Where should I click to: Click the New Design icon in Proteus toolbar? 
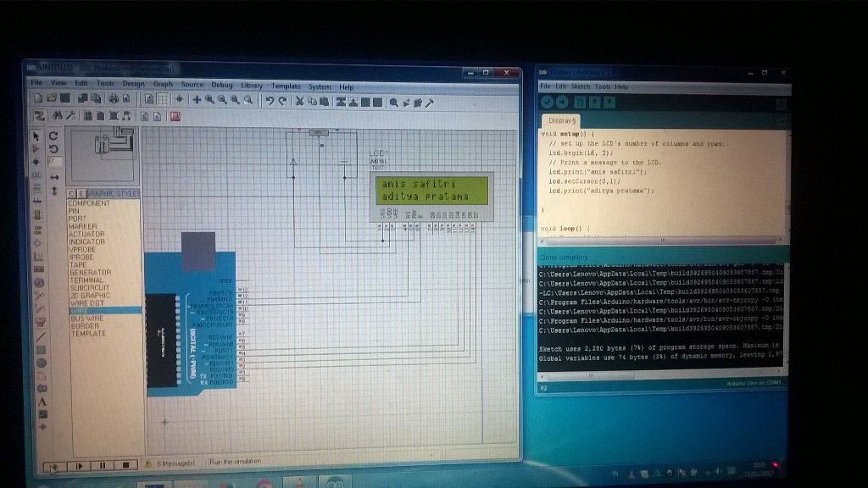(38, 98)
